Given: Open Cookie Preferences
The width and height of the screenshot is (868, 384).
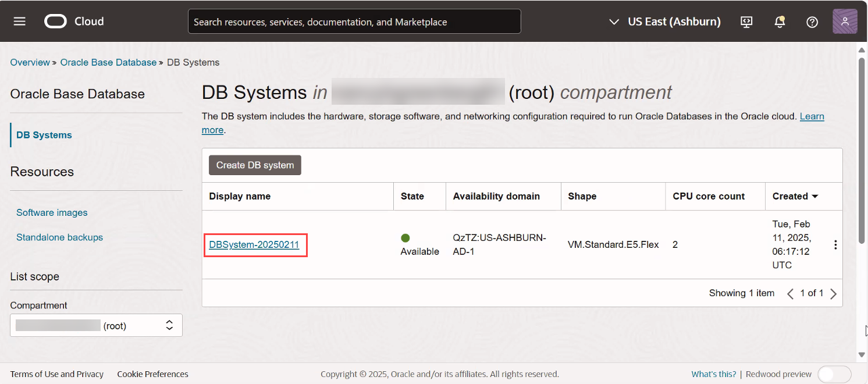Looking at the screenshot, I should point(153,374).
